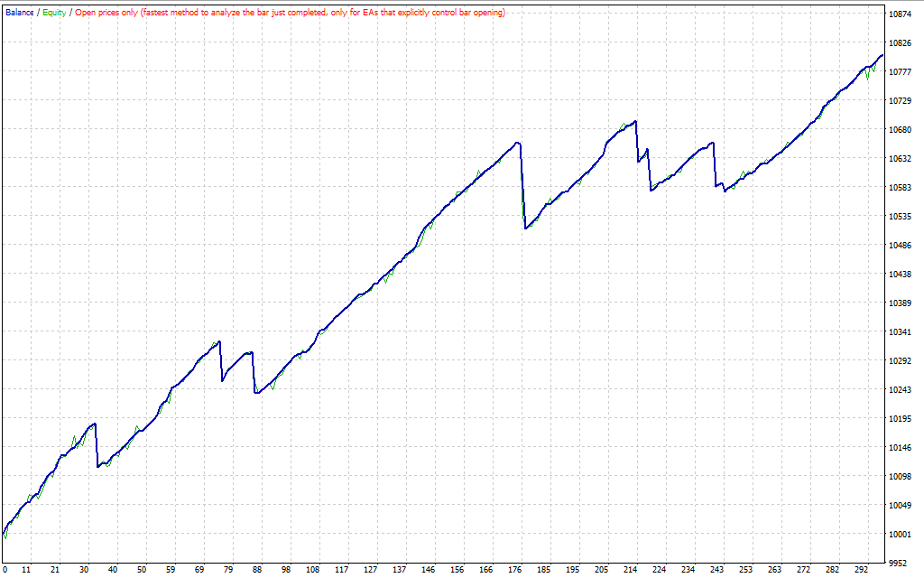Click the balance low just after trade 88
The image size is (924, 578).
pyautogui.click(x=257, y=393)
